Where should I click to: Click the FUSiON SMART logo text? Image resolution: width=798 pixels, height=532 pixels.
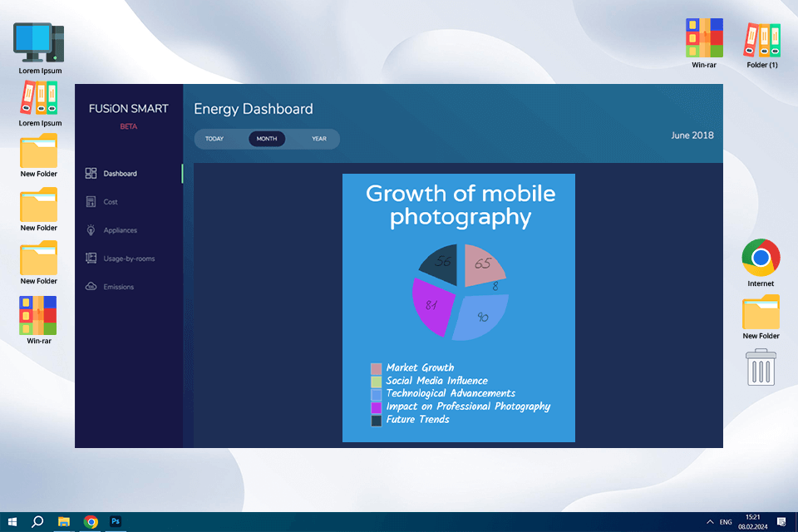tap(128, 109)
